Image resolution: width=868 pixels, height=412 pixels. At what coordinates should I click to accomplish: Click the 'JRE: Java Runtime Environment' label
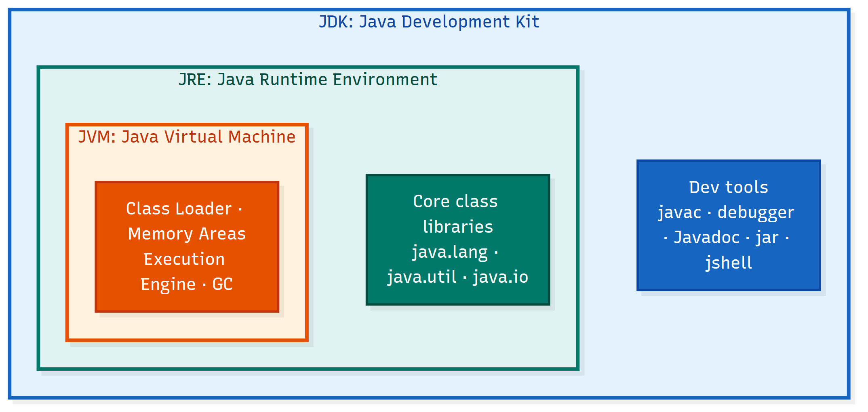pos(308,80)
